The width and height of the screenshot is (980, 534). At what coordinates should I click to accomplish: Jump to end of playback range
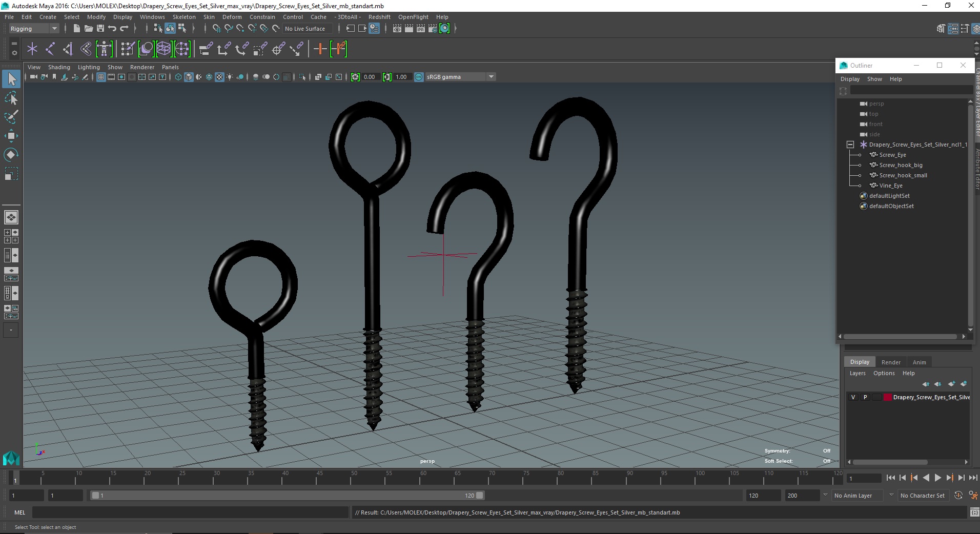973,478
